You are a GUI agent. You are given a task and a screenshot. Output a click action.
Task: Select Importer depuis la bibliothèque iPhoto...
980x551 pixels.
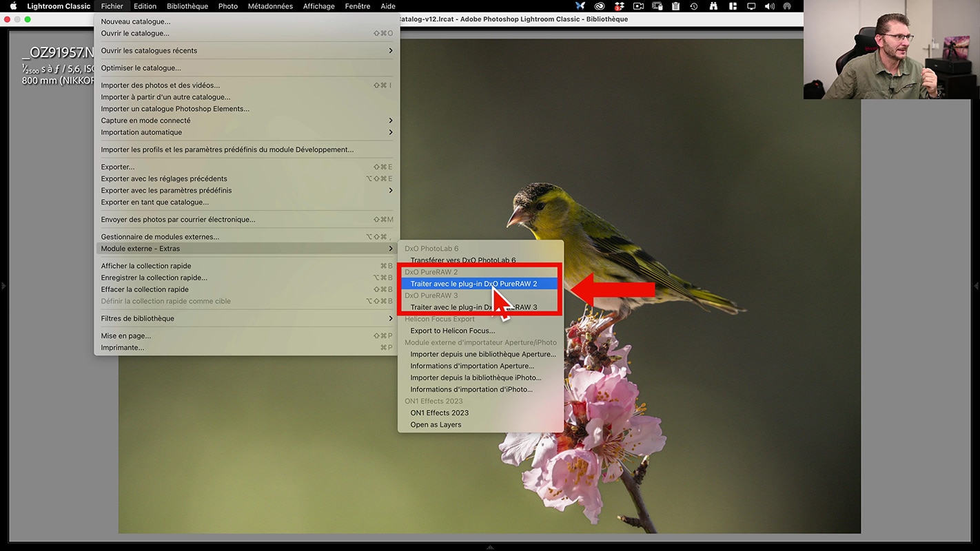point(480,377)
